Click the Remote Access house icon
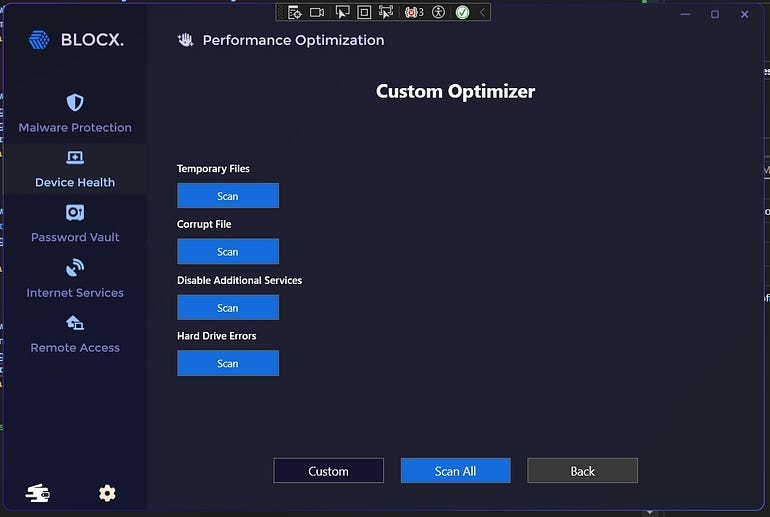Image resolution: width=770 pixels, height=517 pixels. coord(75,323)
